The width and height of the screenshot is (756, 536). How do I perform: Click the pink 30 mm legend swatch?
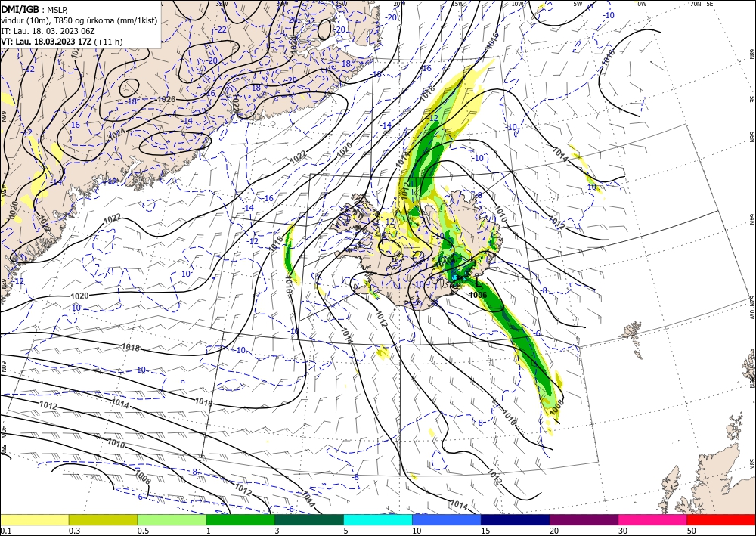653,519
